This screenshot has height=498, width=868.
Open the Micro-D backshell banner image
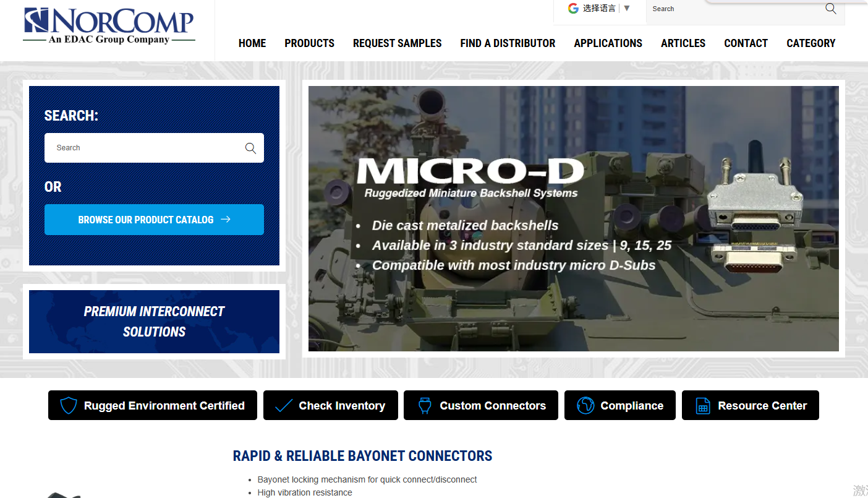pyautogui.click(x=573, y=218)
